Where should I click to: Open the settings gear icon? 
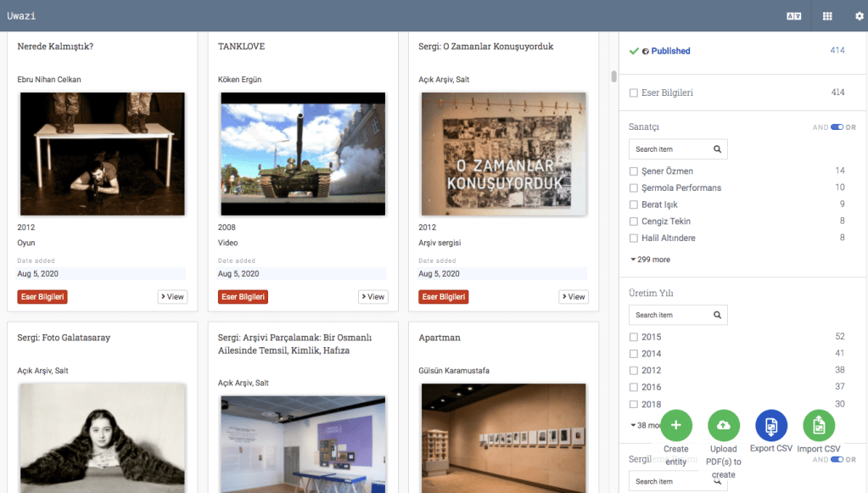(x=859, y=16)
